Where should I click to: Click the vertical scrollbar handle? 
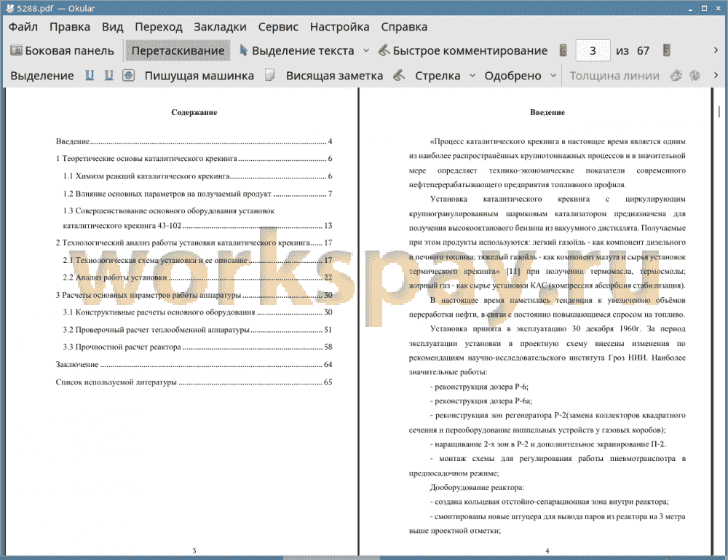(719, 111)
